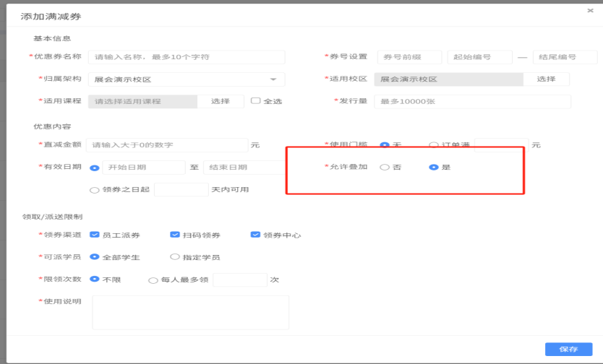The width and height of the screenshot is (603, 364).
Task: Select 否 for 允许叠加
Action: point(384,168)
